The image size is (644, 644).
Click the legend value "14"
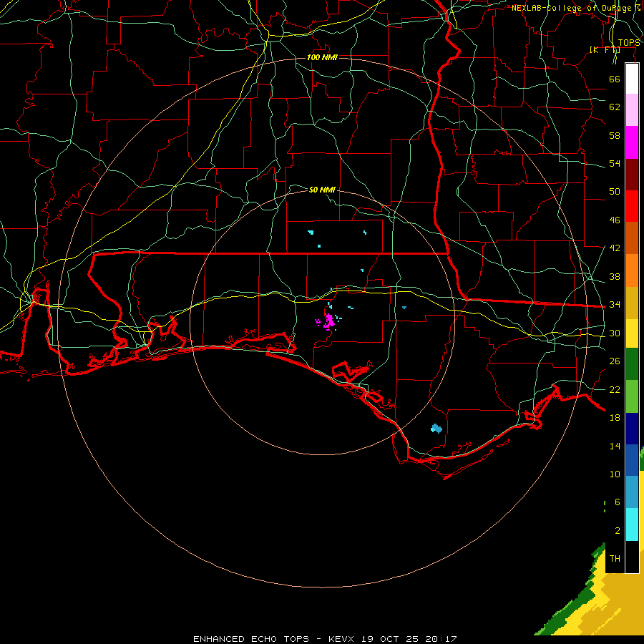pyautogui.click(x=615, y=446)
